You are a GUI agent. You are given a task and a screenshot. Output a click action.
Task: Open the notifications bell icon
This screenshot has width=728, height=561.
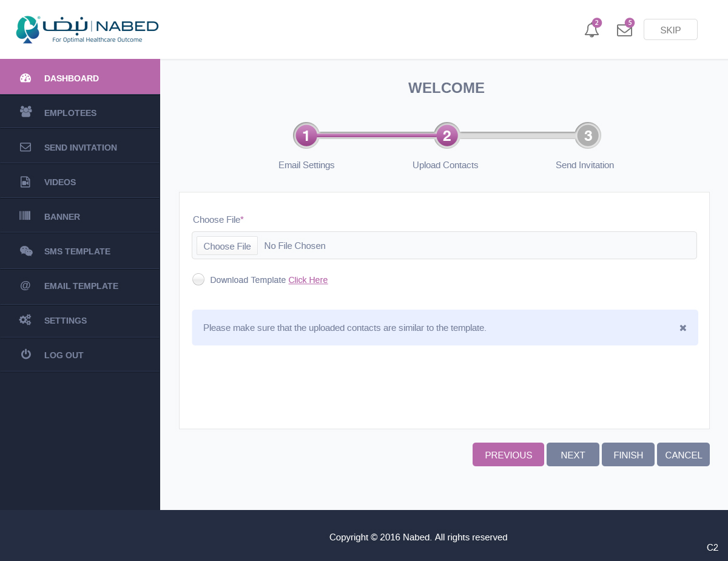coord(591,30)
